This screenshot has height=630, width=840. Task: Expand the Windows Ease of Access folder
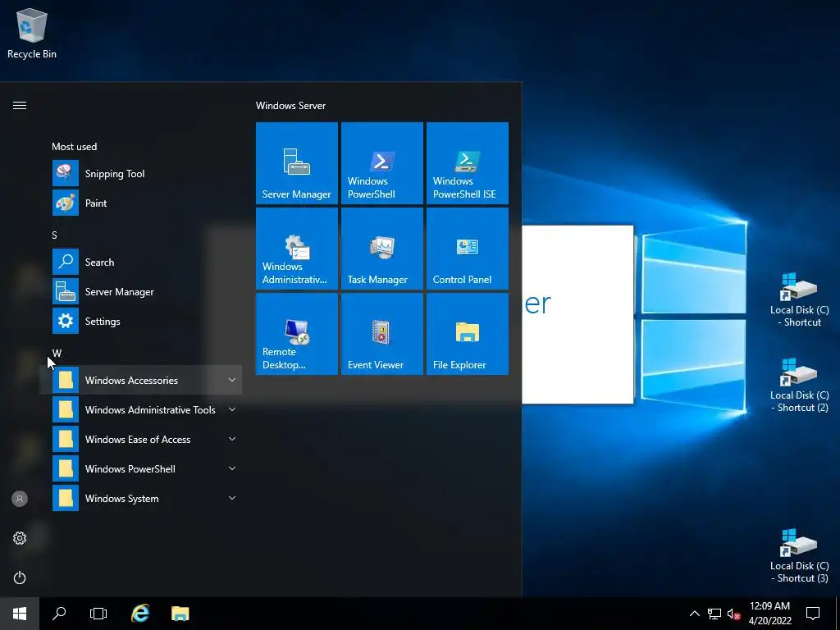click(140, 439)
